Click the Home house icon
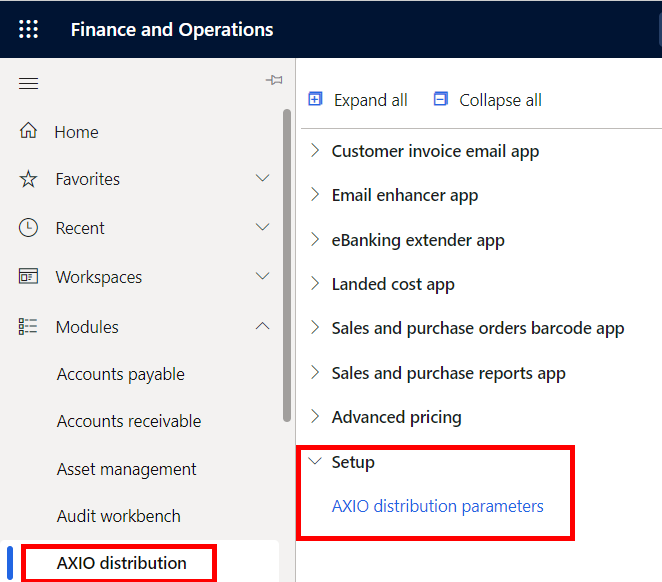This screenshot has width=662, height=582. click(28, 130)
